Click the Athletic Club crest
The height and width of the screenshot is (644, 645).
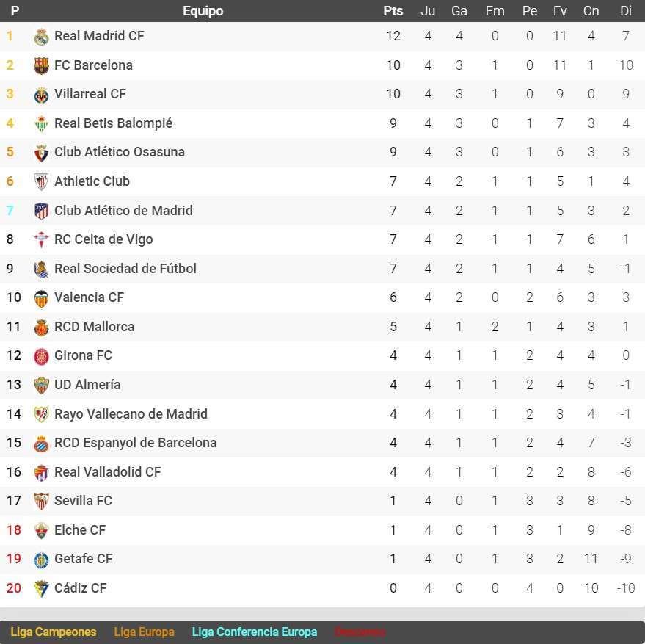pyautogui.click(x=41, y=181)
